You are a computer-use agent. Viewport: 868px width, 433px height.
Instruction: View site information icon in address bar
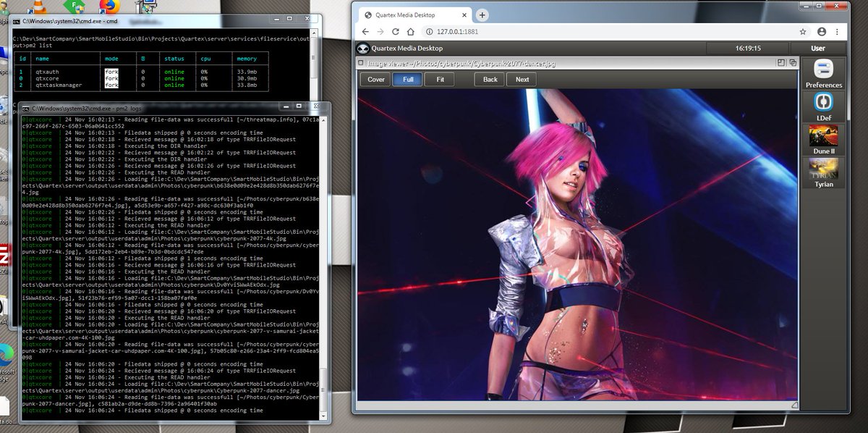(430, 32)
